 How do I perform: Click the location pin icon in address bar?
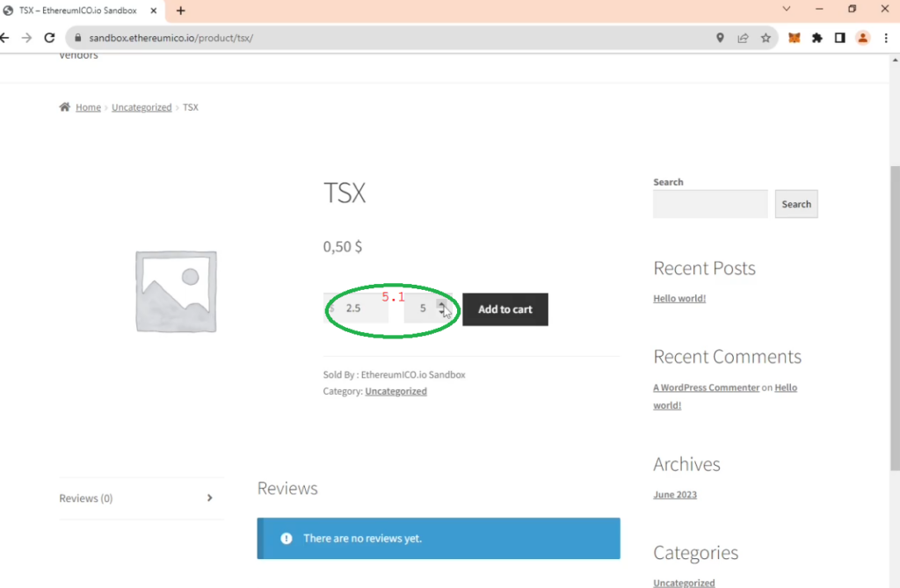[720, 38]
